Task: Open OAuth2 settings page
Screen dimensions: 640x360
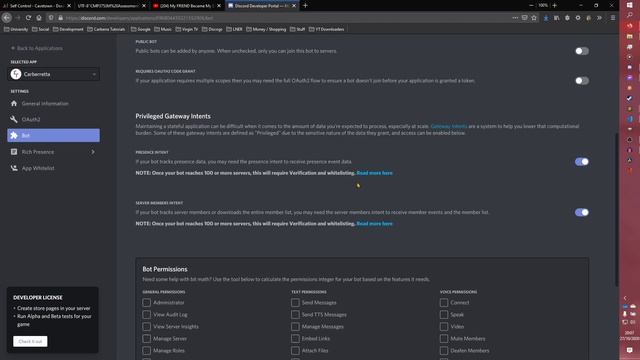Action: click(x=53, y=120)
